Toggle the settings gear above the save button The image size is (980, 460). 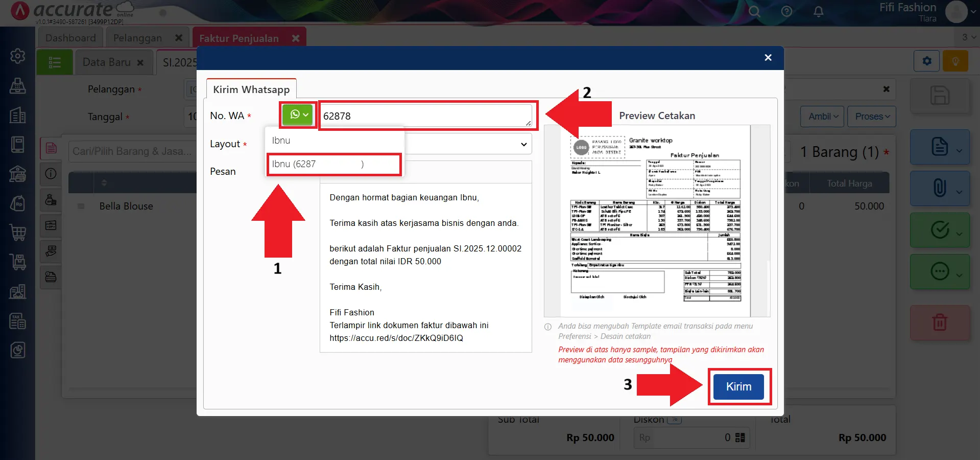pyautogui.click(x=926, y=61)
